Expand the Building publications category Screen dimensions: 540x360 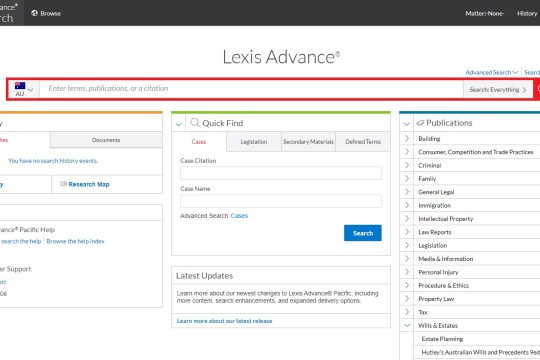pos(407,138)
